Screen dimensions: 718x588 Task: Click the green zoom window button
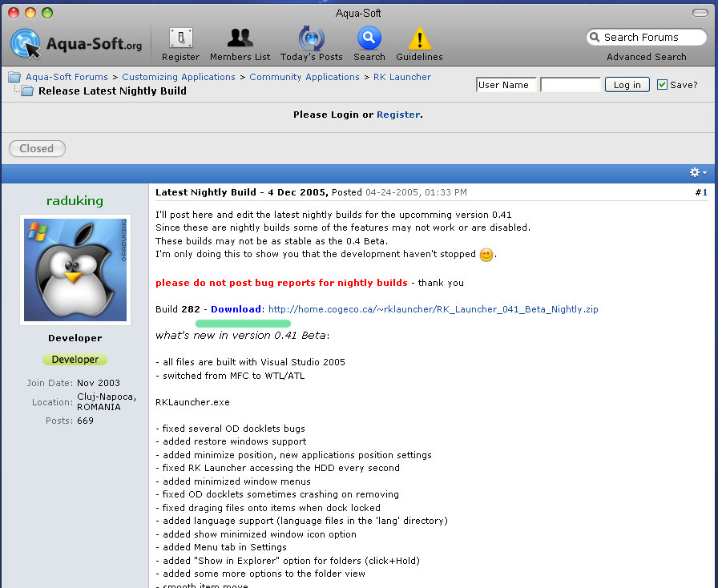47,13
